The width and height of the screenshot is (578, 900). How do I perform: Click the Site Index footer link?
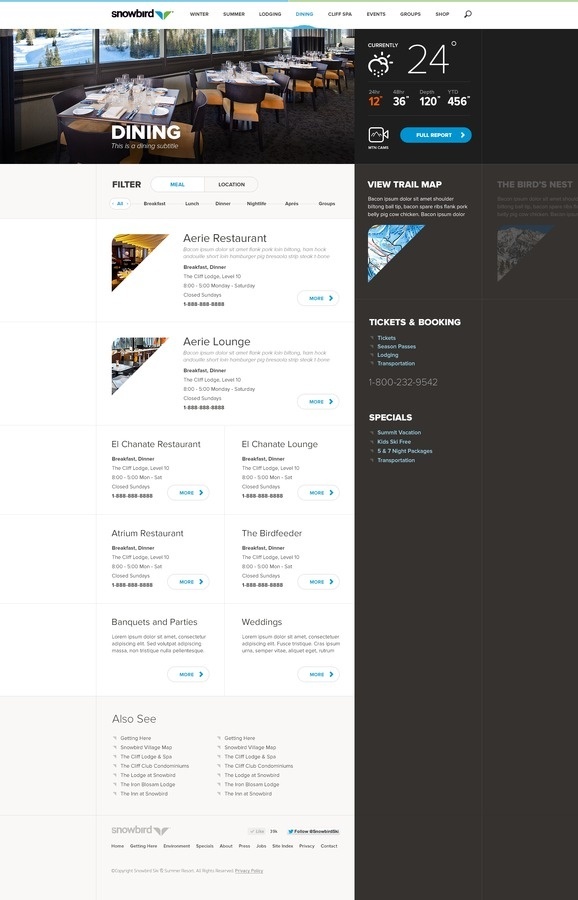[x=282, y=846]
